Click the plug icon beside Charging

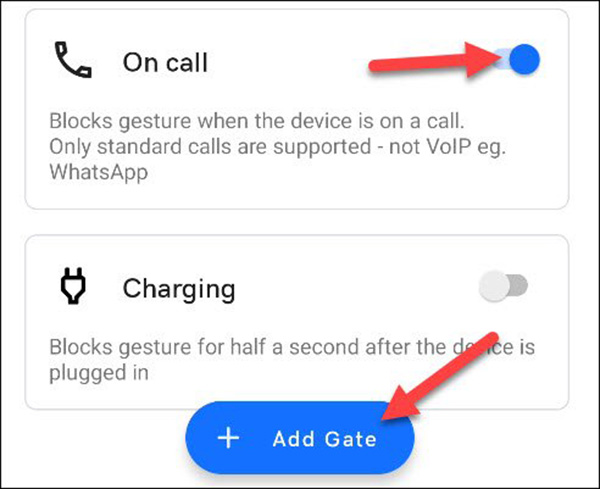tap(73, 286)
